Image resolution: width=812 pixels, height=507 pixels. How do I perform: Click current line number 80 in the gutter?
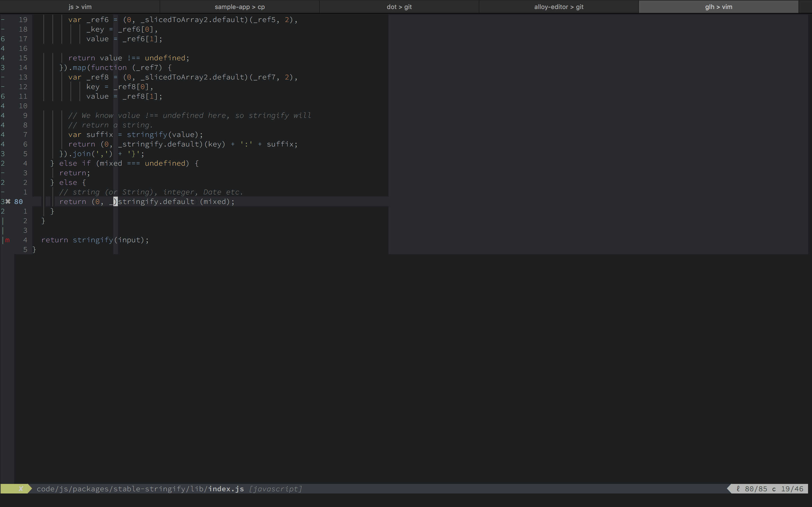18,201
